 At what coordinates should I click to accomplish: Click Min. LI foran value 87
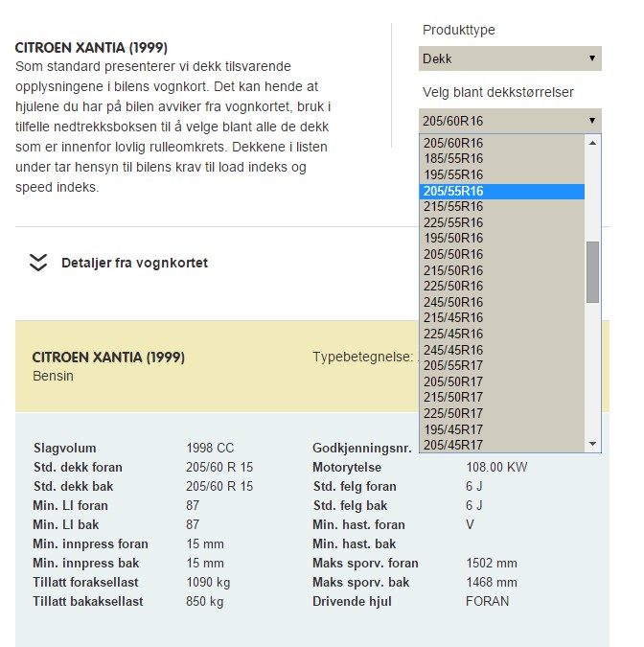(193, 505)
